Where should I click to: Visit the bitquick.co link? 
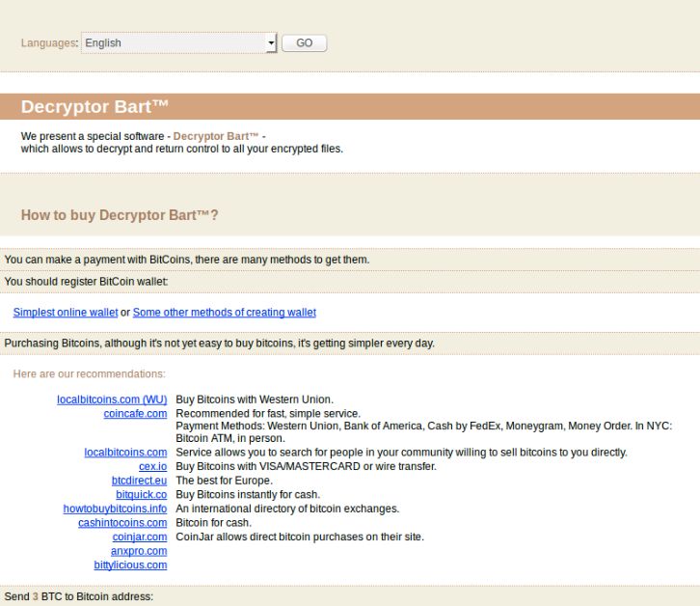[142, 495]
